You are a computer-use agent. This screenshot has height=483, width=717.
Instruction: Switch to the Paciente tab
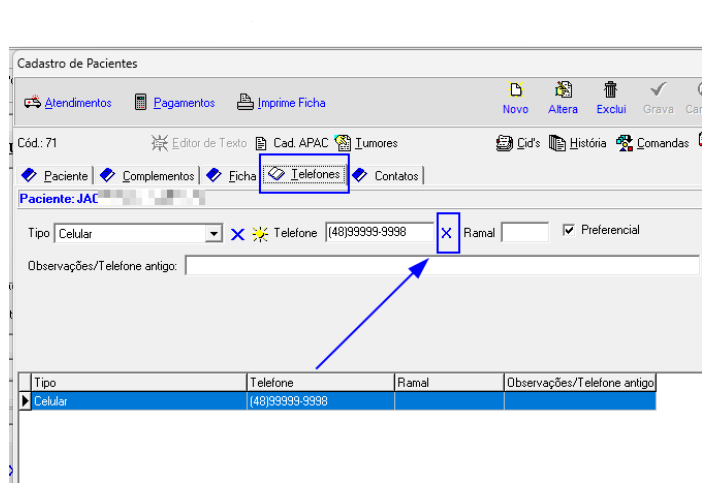click(x=56, y=176)
